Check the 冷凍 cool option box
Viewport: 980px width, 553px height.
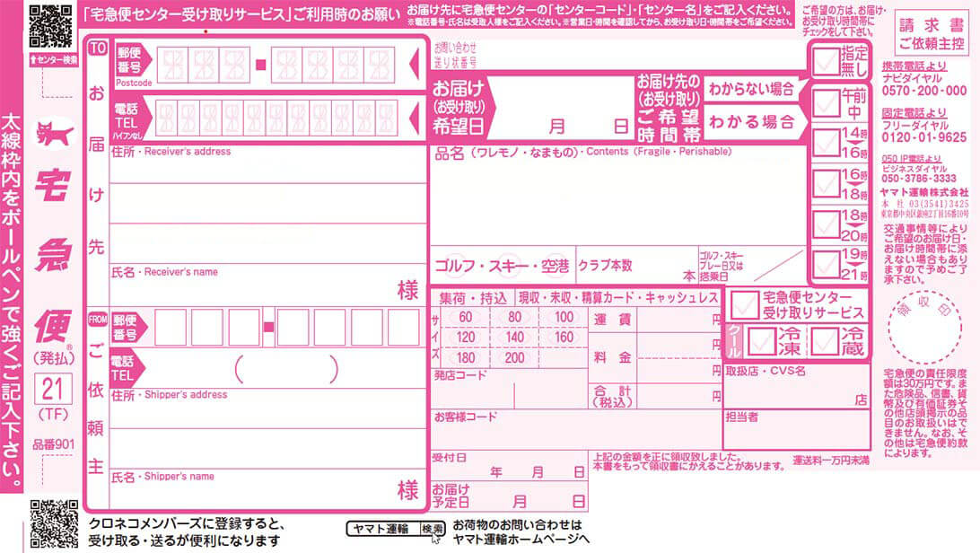click(761, 342)
